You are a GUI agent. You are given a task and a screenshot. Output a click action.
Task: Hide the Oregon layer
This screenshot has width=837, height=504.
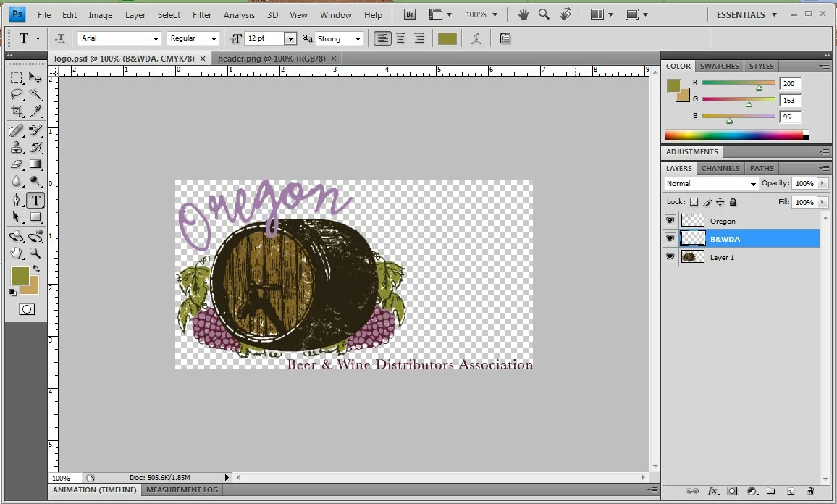pos(670,220)
